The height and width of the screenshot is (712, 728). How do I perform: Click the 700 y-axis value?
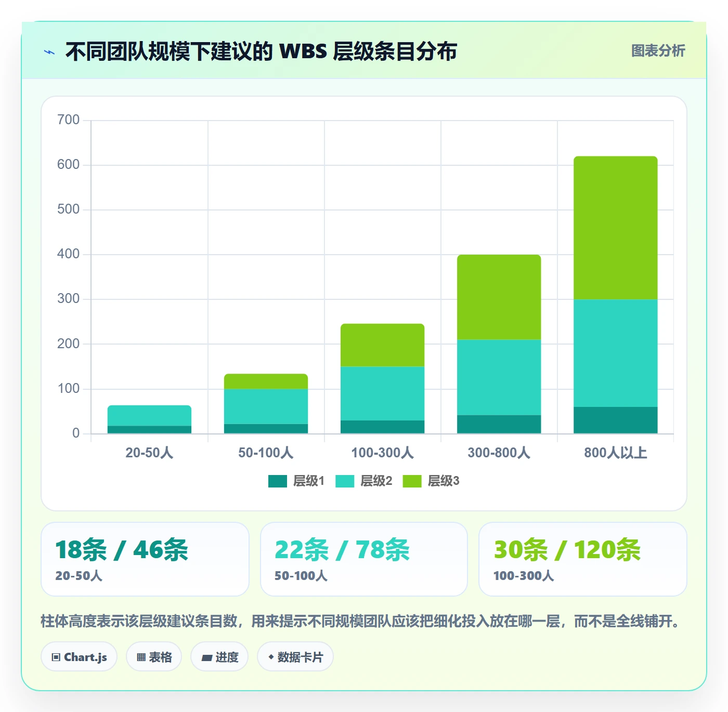point(68,120)
